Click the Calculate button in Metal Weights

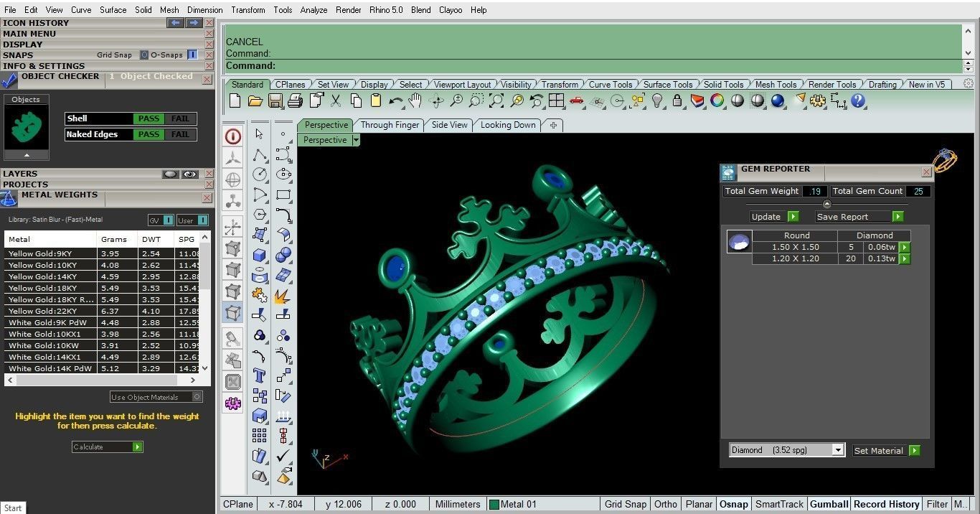click(x=108, y=447)
